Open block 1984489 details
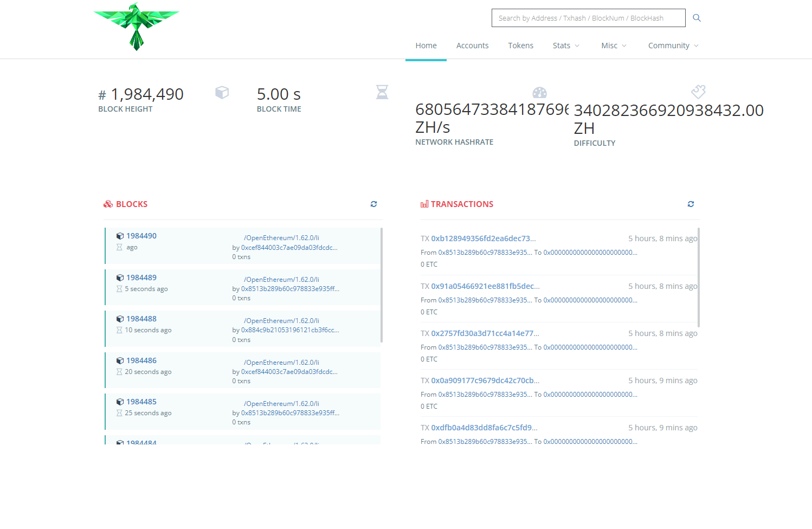 [x=141, y=278]
